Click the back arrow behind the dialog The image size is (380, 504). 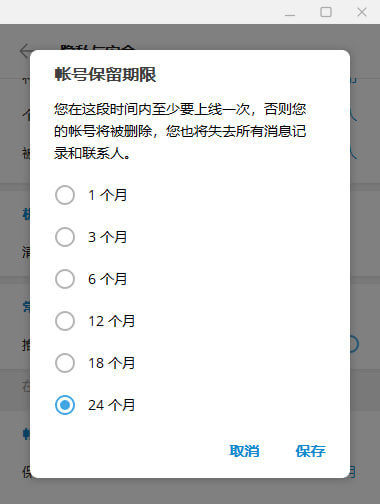pyautogui.click(x=25, y=51)
